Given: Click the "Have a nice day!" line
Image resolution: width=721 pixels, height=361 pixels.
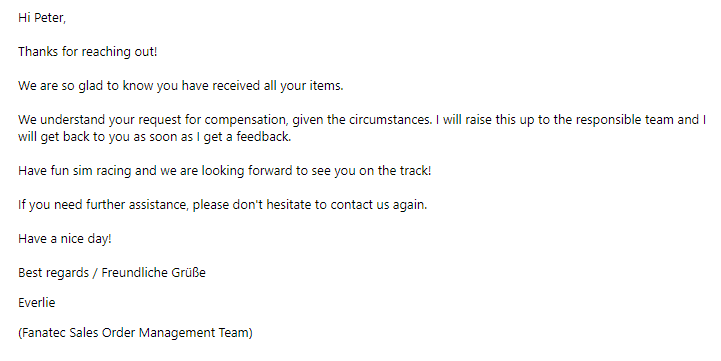Looking at the screenshot, I should [x=65, y=239].
